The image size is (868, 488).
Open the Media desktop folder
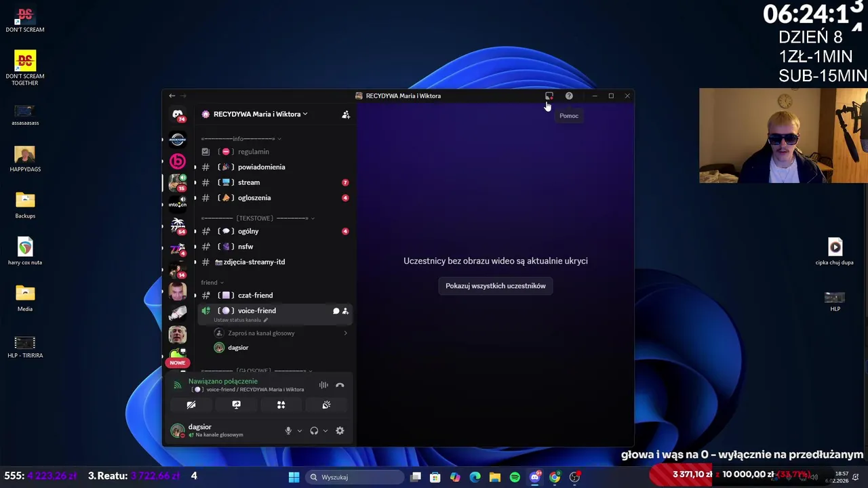tap(25, 298)
